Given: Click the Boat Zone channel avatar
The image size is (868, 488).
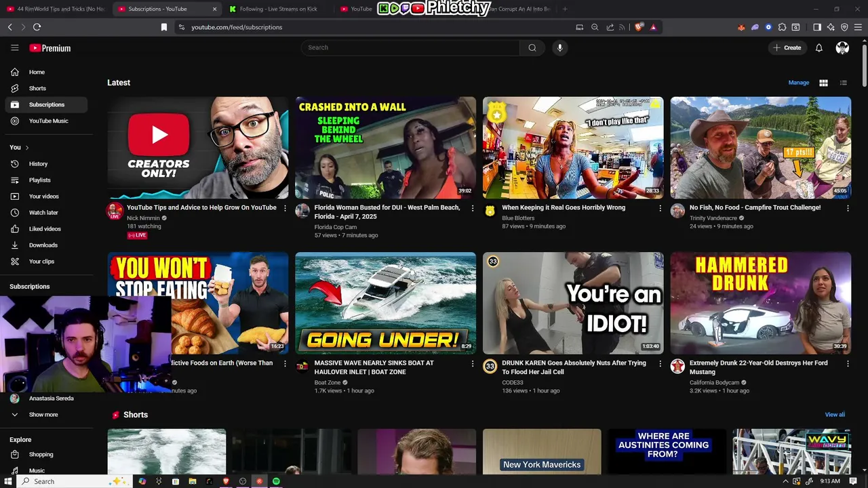Looking at the screenshot, I should (x=302, y=367).
